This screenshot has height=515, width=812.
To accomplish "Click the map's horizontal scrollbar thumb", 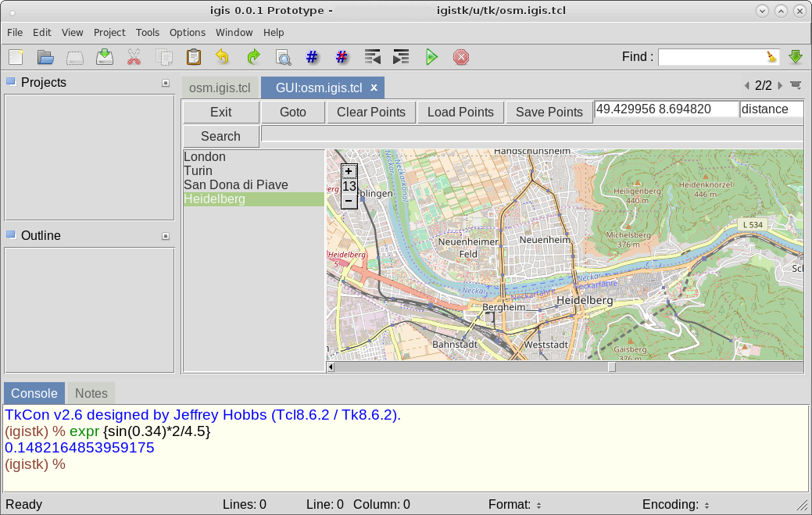I will (x=612, y=367).
